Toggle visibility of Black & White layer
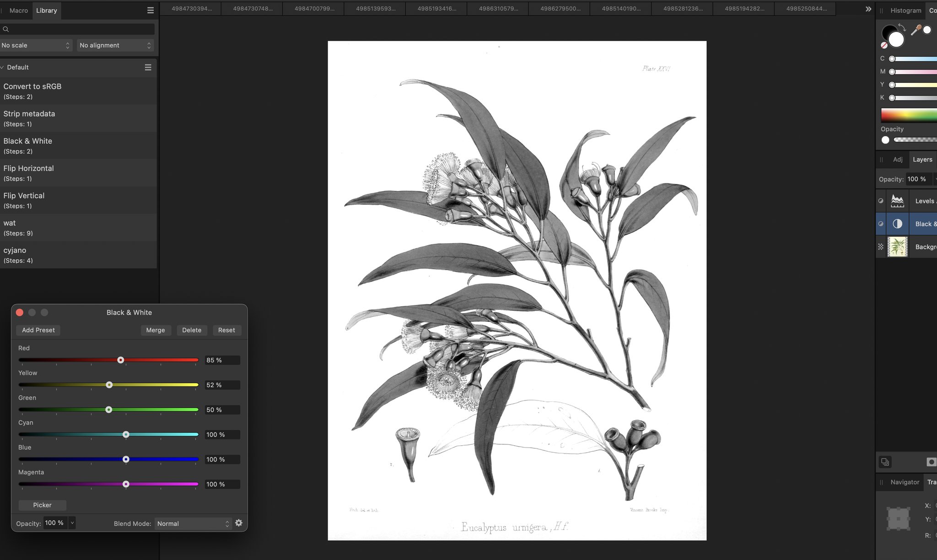Viewport: 937px width, 560px height. point(881,224)
